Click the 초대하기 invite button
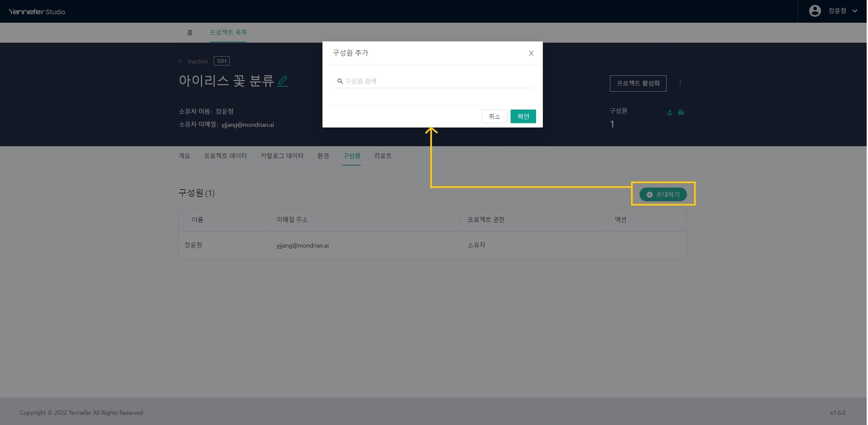The width and height of the screenshot is (868, 425). pos(663,194)
